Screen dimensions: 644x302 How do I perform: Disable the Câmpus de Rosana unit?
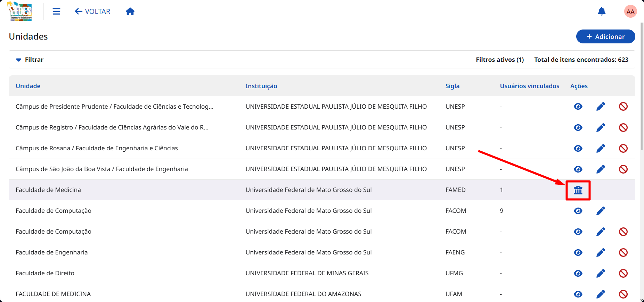pyautogui.click(x=623, y=148)
